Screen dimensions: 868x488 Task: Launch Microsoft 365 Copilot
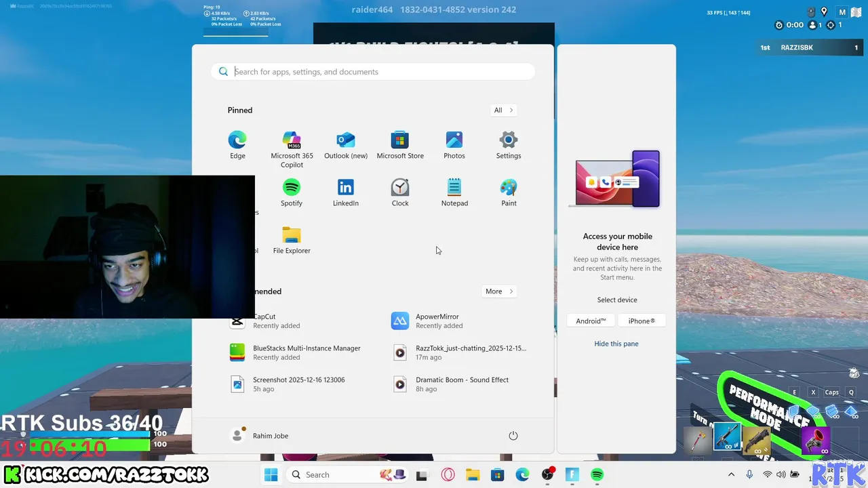[x=292, y=149]
